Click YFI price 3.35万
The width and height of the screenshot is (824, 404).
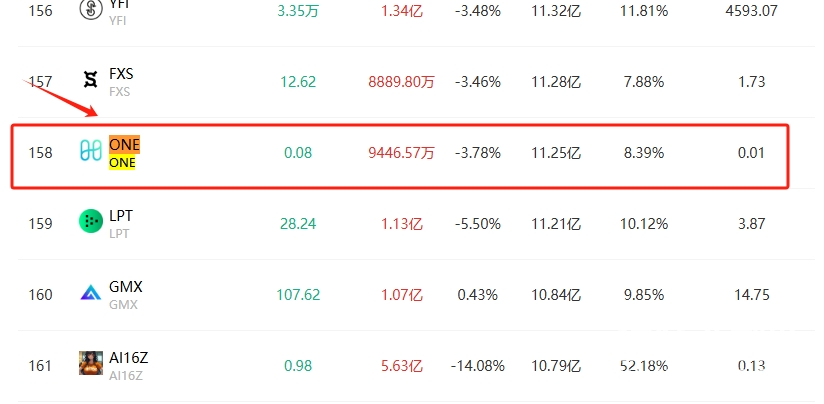[298, 11]
